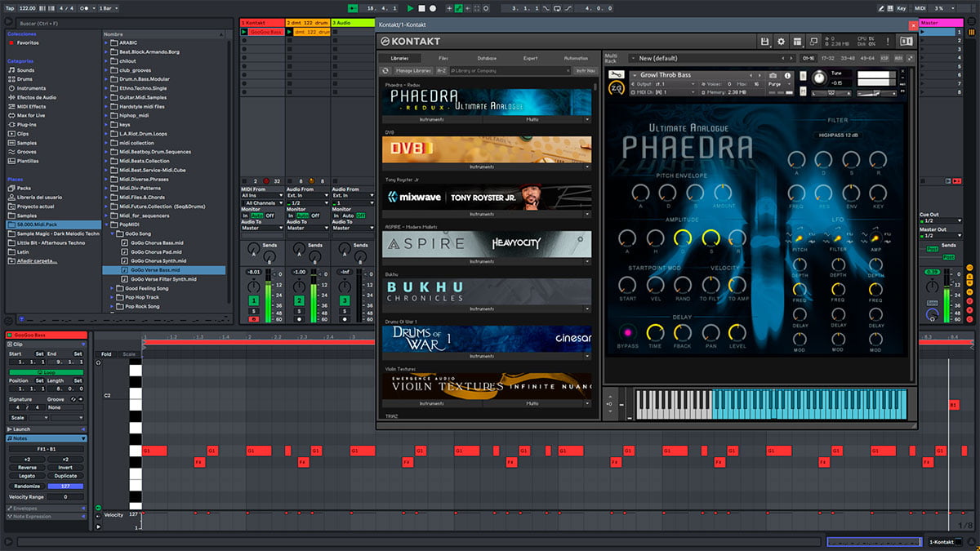Open the Growl Throb Bass info icon
Image resolution: width=980 pixels, height=551 pixels.
coord(787,75)
